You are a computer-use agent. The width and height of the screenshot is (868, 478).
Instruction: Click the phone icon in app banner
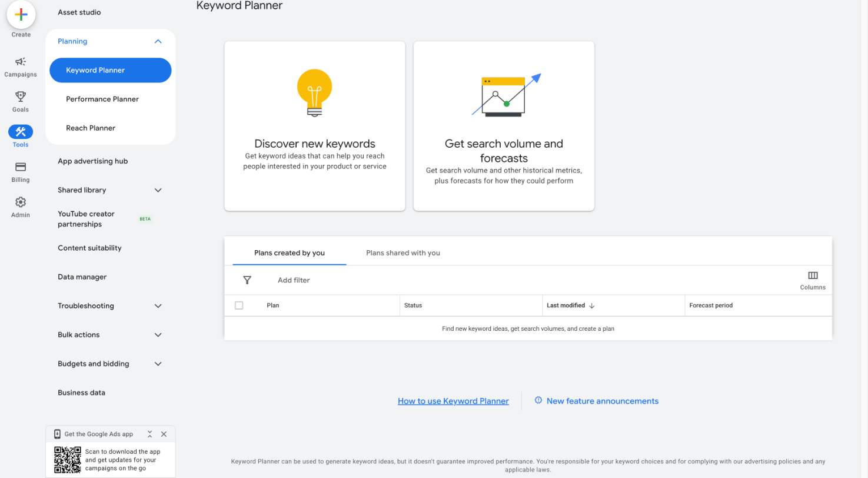pyautogui.click(x=57, y=434)
